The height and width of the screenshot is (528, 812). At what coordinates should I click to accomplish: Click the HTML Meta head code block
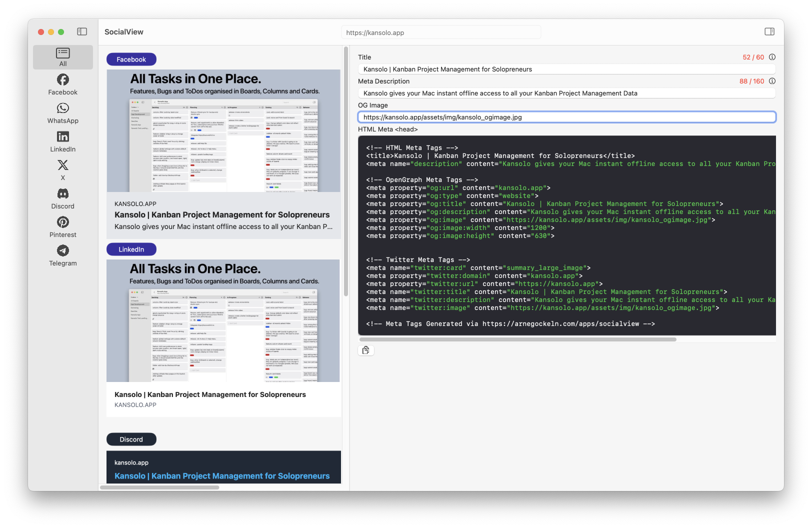[567, 235]
